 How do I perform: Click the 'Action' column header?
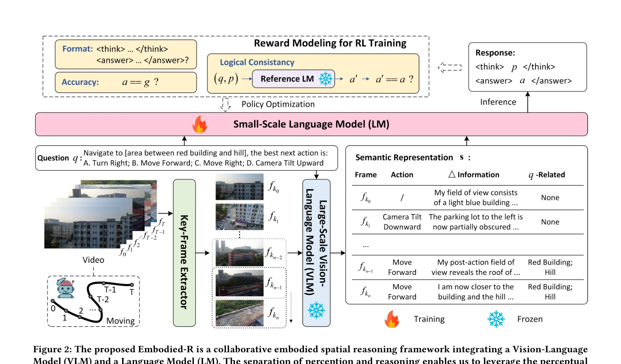pos(402,175)
